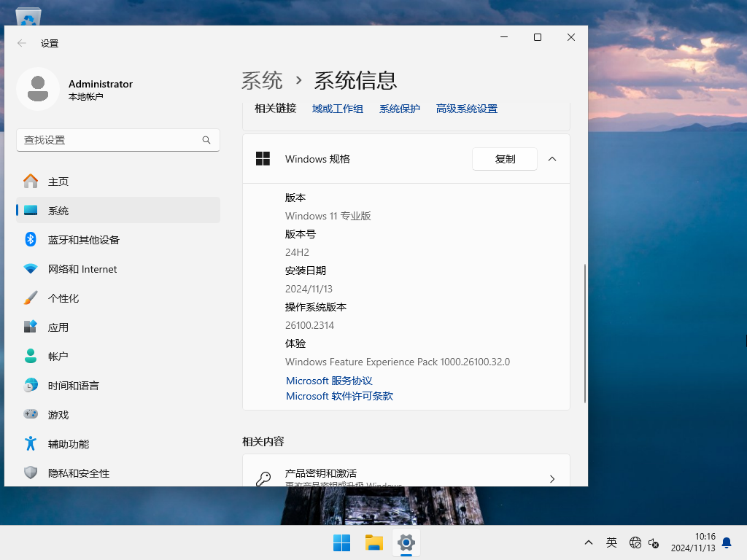Open Settings from the taskbar
This screenshot has height=560, width=747.
[x=406, y=542]
